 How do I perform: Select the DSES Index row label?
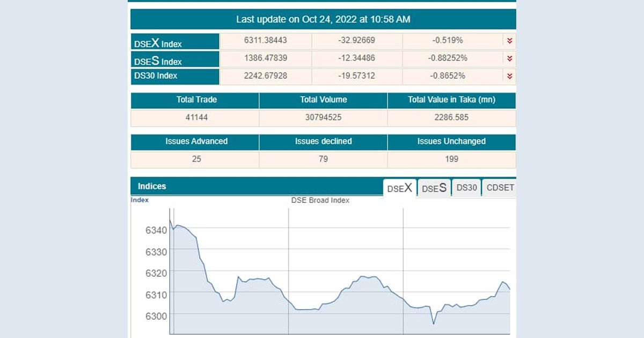point(175,59)
